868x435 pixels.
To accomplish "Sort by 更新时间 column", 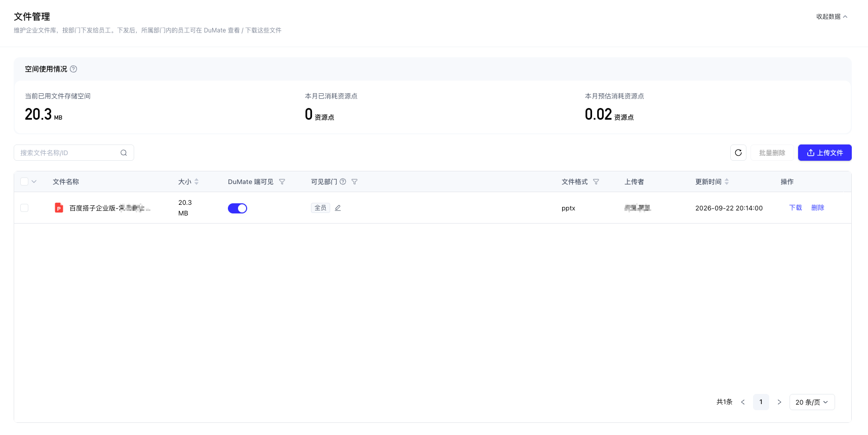I will (727, 182).
